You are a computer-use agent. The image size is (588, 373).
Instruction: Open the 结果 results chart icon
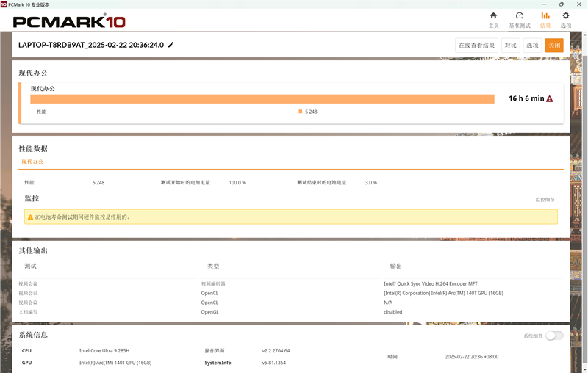pos(545,15)
